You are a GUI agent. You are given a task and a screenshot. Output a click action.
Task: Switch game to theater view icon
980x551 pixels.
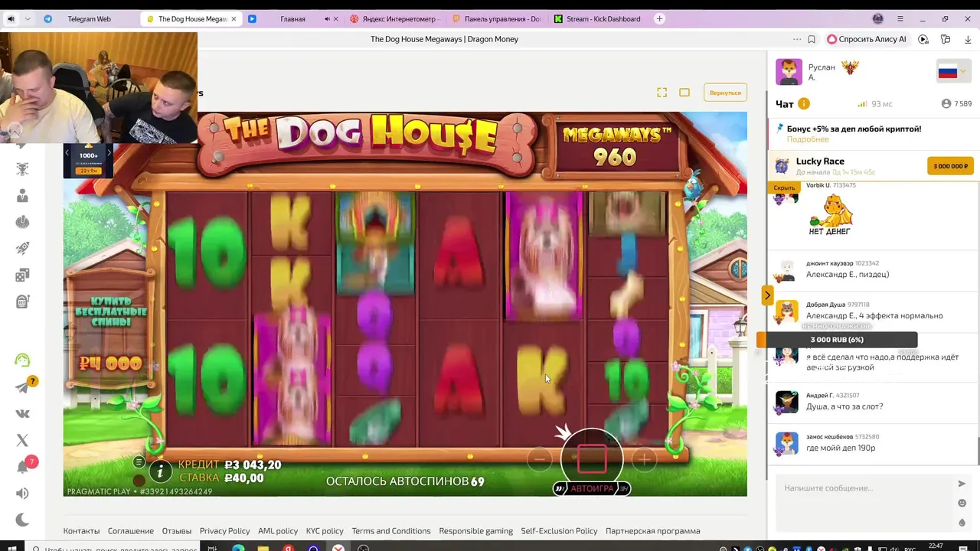tap(684, 93)
